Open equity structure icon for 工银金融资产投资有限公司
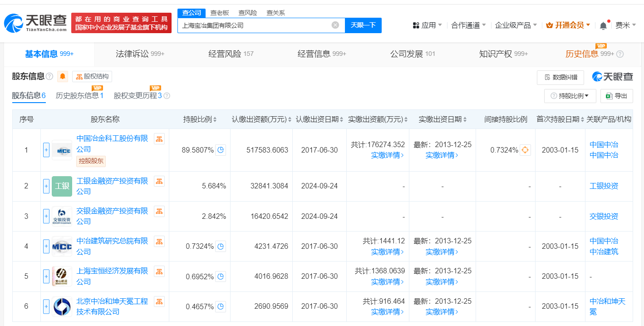The height and width of the screenshot is (326, 644). tap(159, 181)
